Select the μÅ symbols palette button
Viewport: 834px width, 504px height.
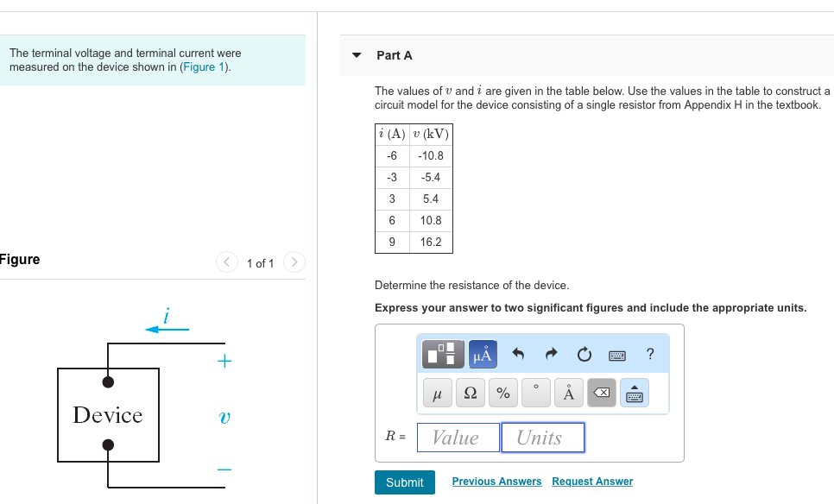[483, 354]
